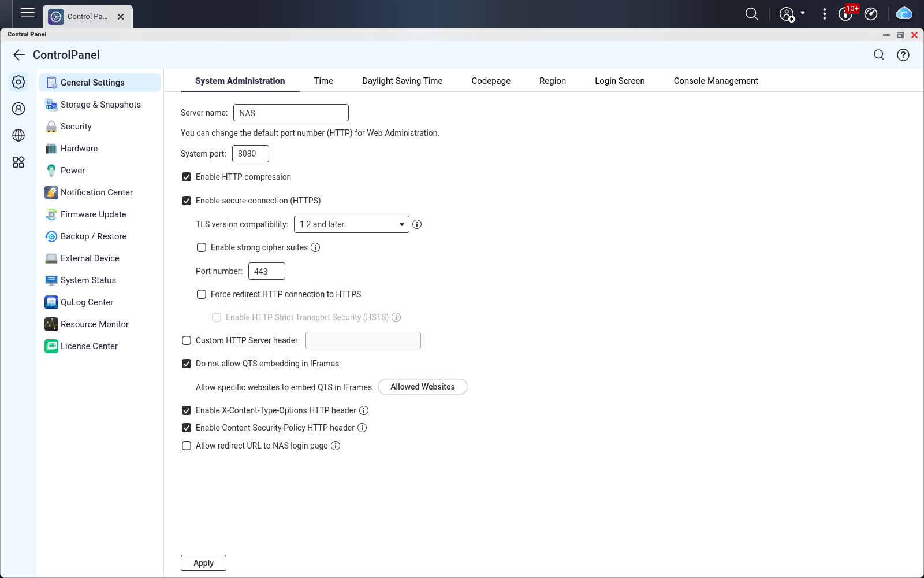
Task: Toggle Enable HTTP compression checkbox
Action: (x=187, y=177)
